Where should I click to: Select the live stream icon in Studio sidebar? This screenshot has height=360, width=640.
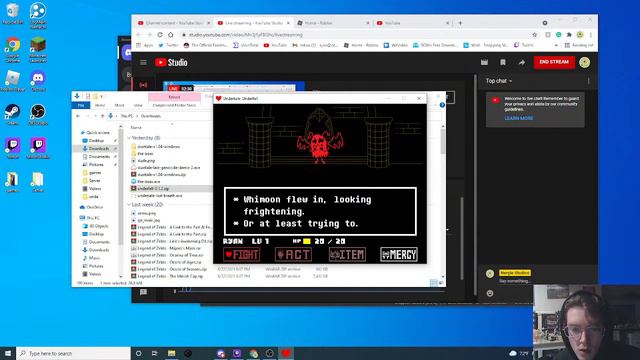pos(143,85)
